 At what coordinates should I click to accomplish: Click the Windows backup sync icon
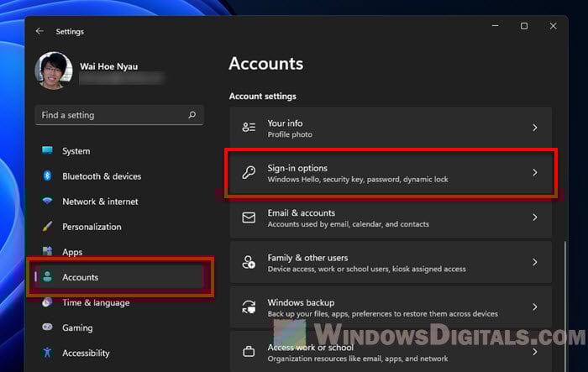249,307
